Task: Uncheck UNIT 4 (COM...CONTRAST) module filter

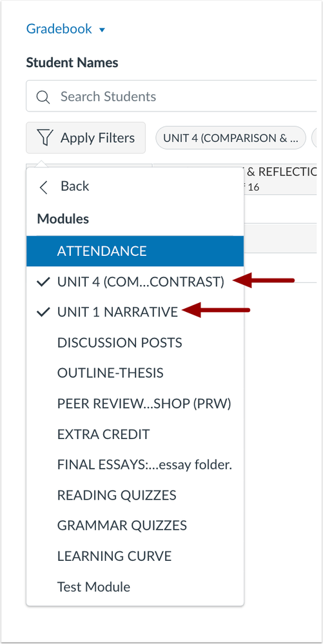Action: tap(135, 282)
